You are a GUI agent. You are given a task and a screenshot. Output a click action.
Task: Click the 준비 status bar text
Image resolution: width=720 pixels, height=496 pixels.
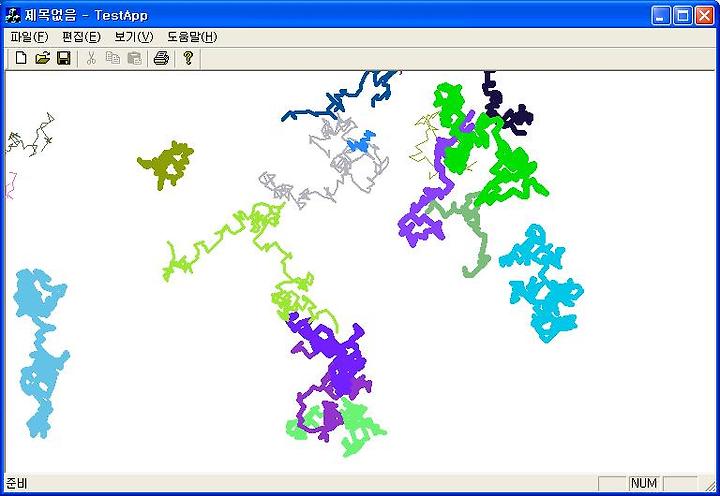[17, 483]
